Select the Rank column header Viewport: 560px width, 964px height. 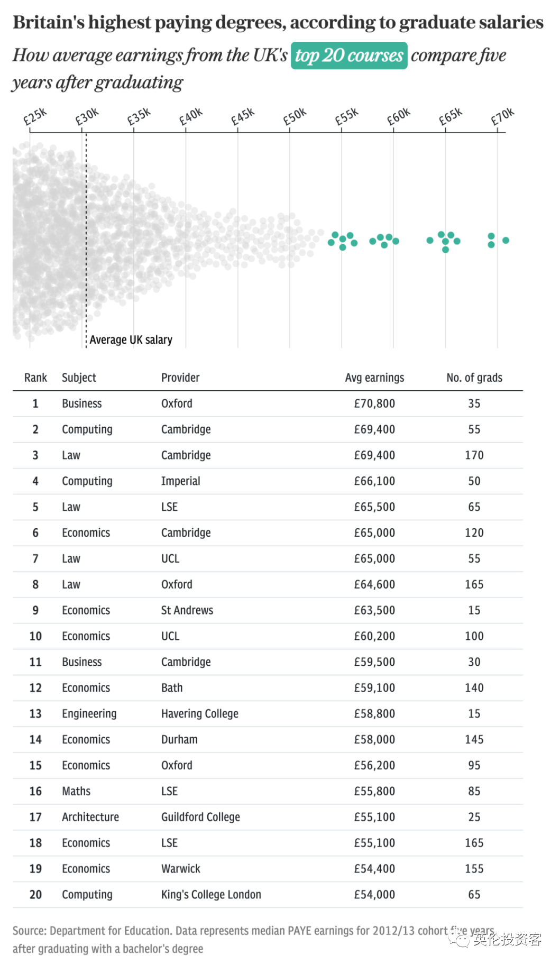pos(35,378)
